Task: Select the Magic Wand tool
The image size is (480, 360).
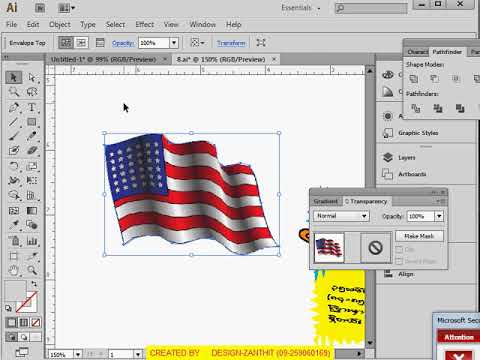Action: click(14, 92)
